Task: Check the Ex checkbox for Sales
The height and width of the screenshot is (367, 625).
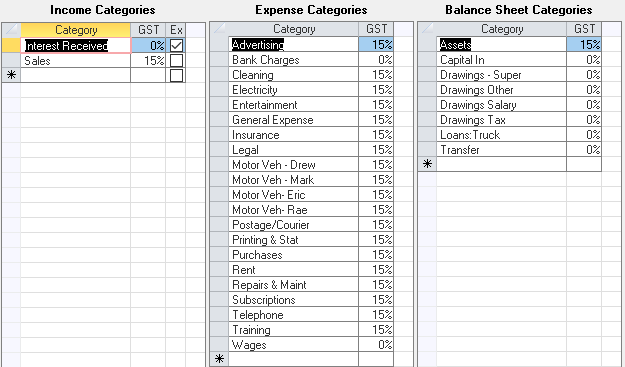Action: 176,61
